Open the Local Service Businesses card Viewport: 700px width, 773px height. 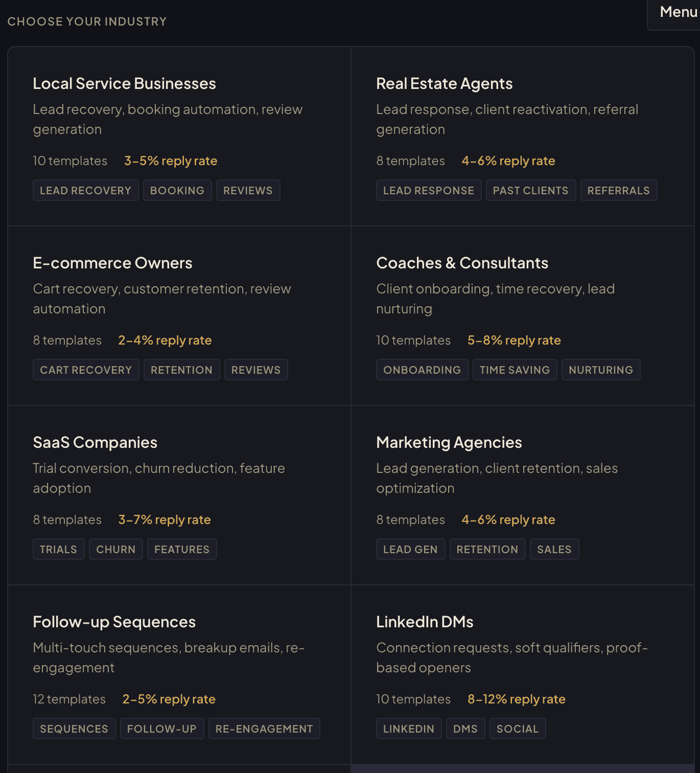coord(124,84)
